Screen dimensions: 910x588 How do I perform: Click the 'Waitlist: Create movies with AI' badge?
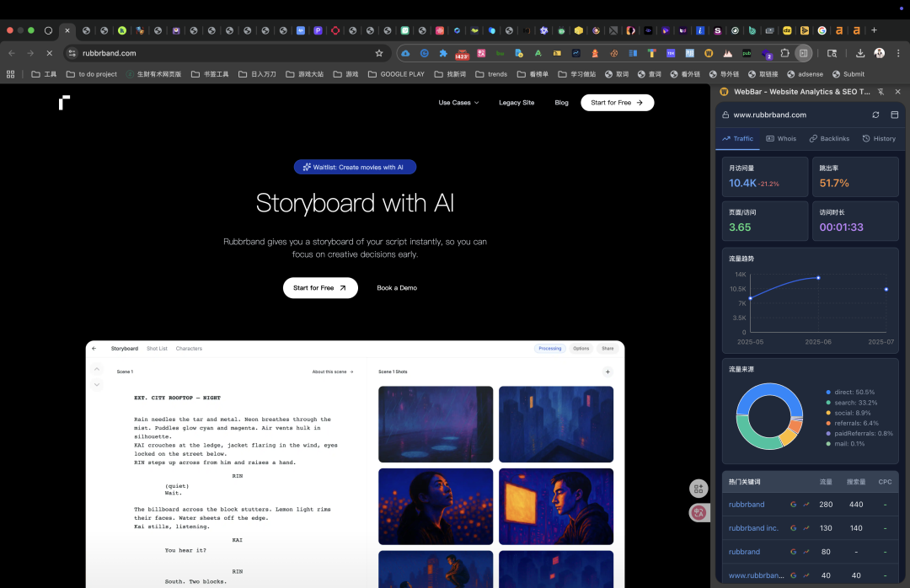tap(355, 167)
